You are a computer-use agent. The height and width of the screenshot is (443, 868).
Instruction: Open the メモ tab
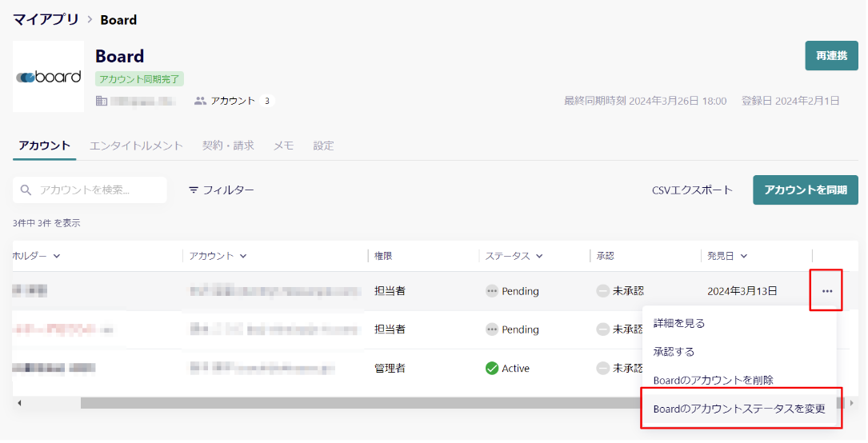tap(283, 146)
